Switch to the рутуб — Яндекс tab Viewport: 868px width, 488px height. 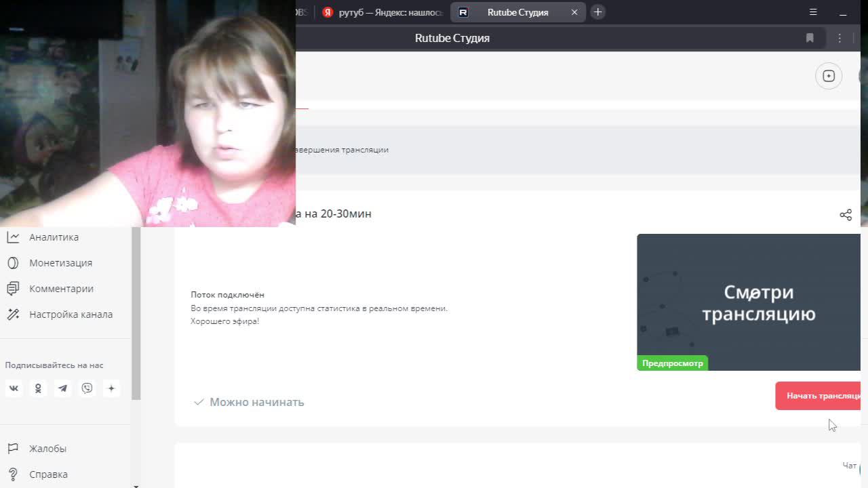pos(382,12)
